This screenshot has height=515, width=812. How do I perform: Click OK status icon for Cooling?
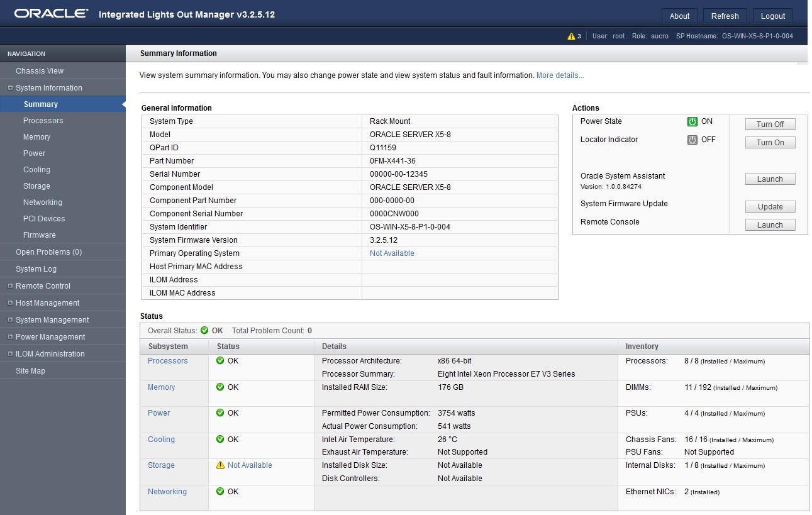point(220,440)
